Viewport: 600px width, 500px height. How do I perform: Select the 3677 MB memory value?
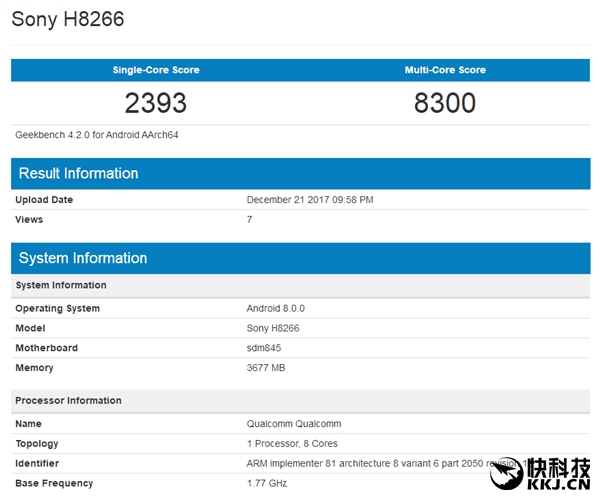266,368
